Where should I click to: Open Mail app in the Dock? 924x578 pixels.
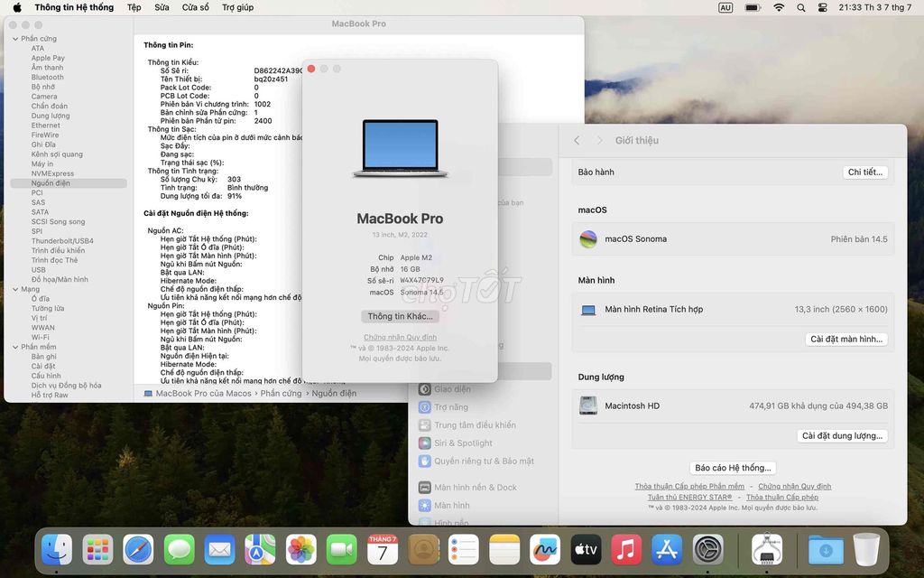click(x=220, y=550)
